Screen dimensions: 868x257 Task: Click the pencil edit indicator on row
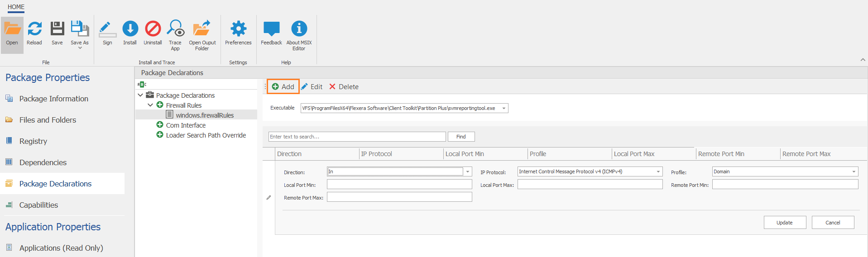[x=269, y=198]
